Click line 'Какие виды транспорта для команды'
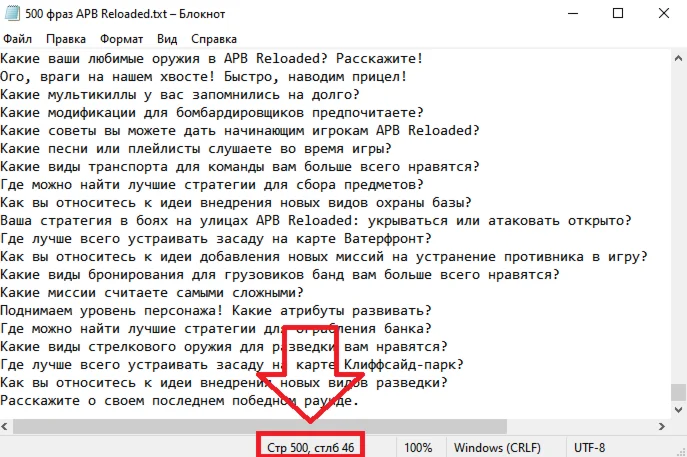 [x=240, y=166]
